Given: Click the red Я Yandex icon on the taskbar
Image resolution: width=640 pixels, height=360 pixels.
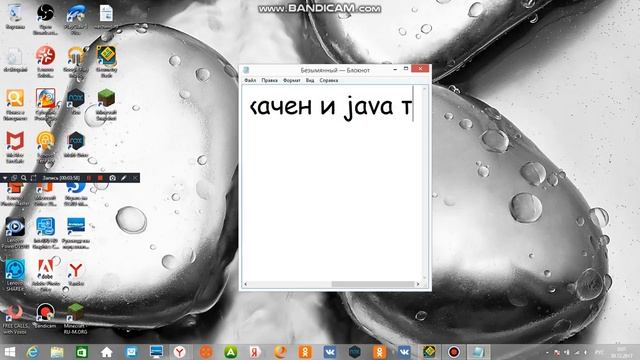Looking at the screenshot, I should [256, 352].
